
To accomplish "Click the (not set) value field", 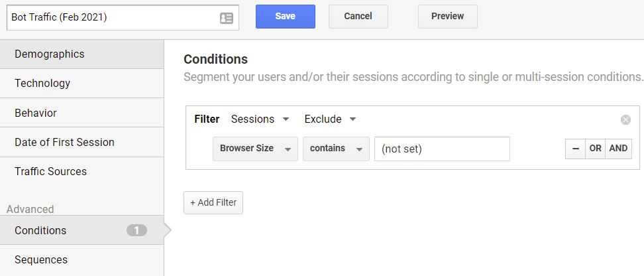I will click(x=442, y=149).
